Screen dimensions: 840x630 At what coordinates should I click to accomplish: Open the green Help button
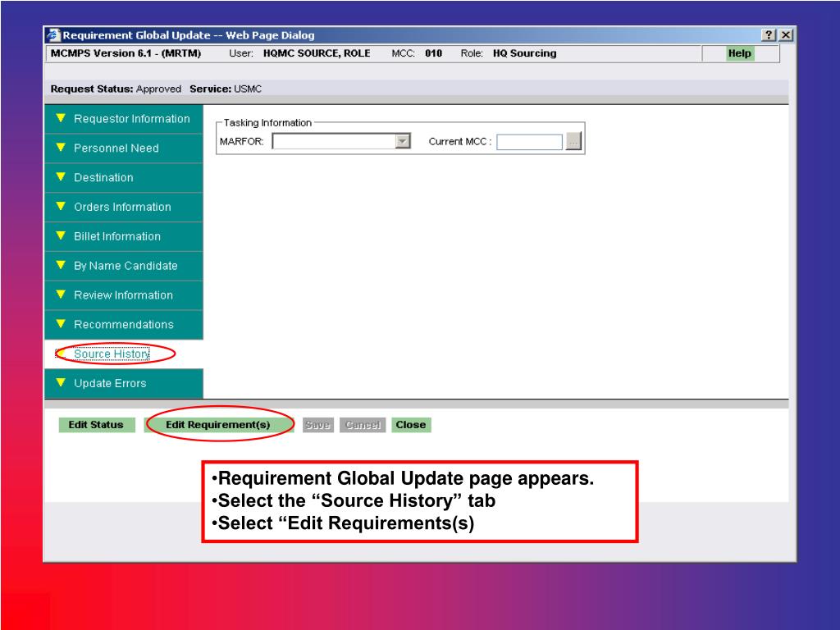point(740,53)
